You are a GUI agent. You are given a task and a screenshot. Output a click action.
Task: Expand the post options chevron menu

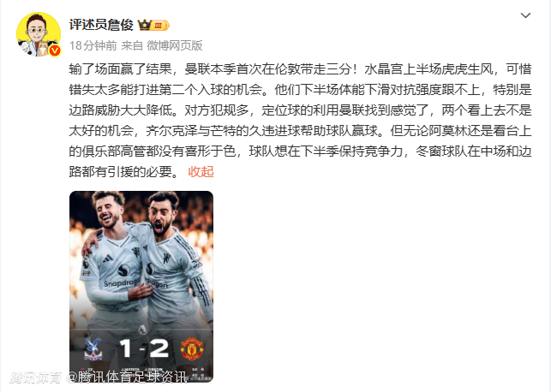(x=525, y=15)
